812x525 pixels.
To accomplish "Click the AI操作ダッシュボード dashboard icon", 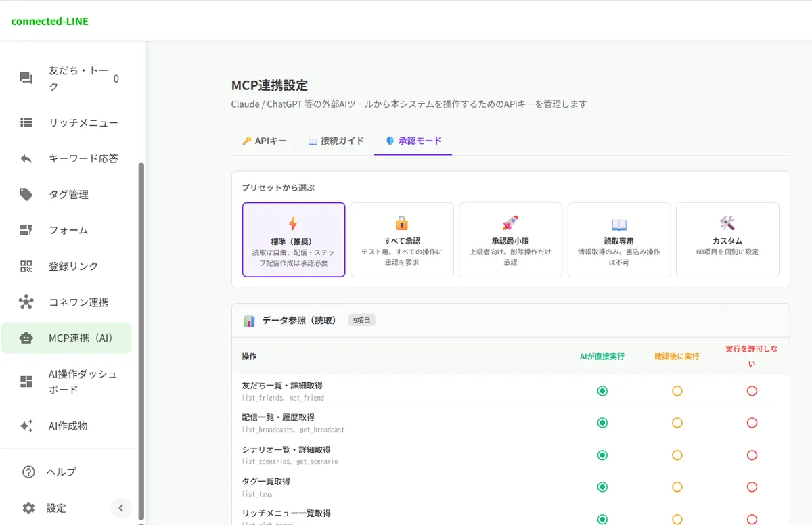I will 26,382.
